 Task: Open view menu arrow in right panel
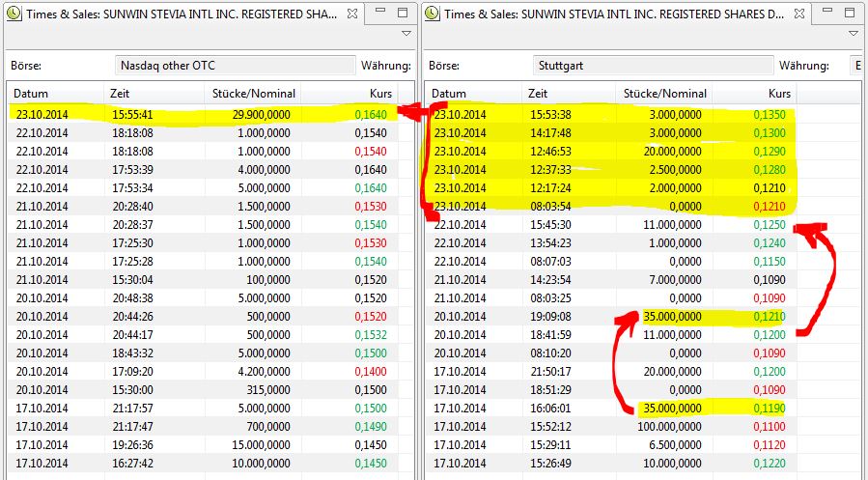pos(854,34)
